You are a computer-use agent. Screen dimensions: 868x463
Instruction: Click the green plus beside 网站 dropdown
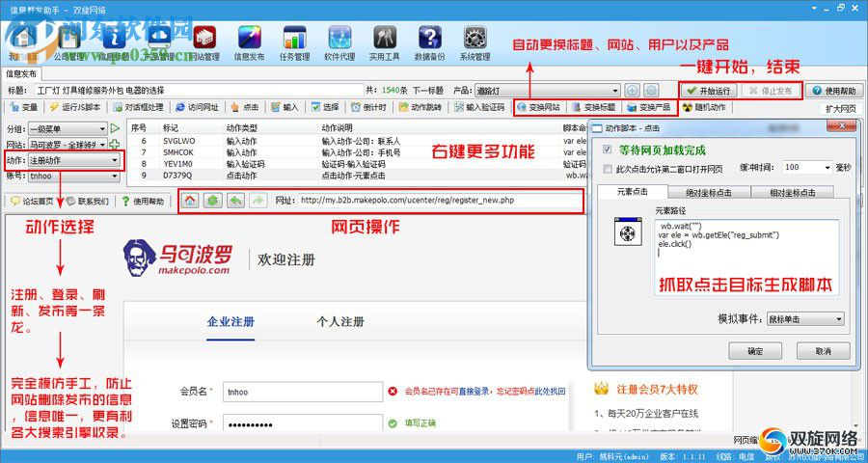[115, 145]
